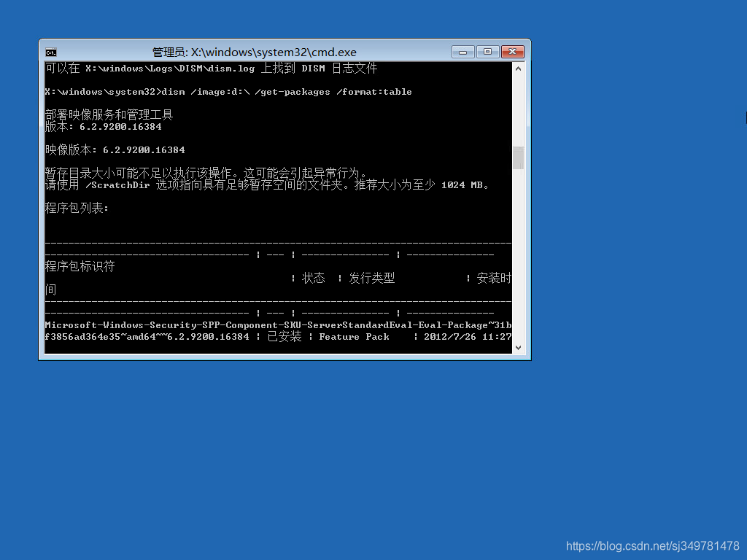Click the scrollbar down arrow
The height and width of the screenshot is (560, 747).
pyautogui.click(x=519, y=348)
